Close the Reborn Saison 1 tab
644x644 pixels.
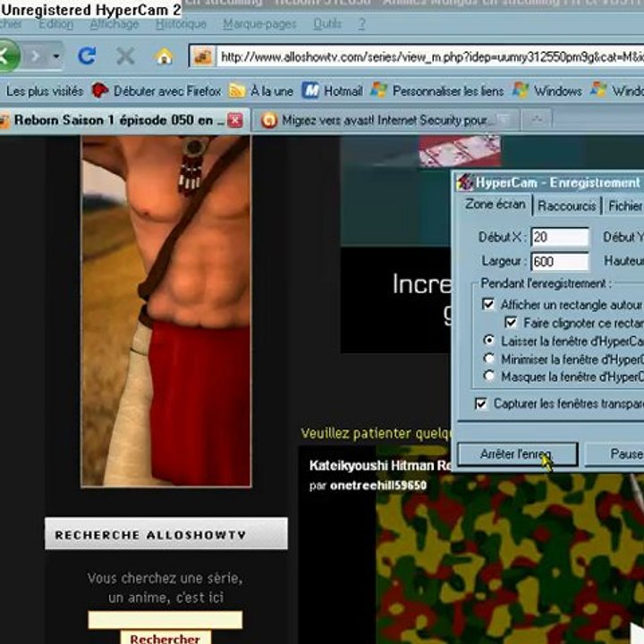235,121
